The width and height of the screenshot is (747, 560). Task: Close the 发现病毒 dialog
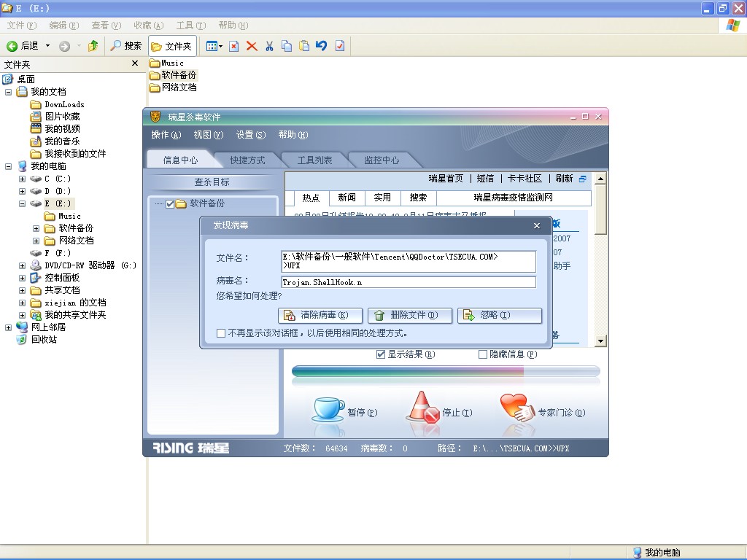click(x=537, y=226)
